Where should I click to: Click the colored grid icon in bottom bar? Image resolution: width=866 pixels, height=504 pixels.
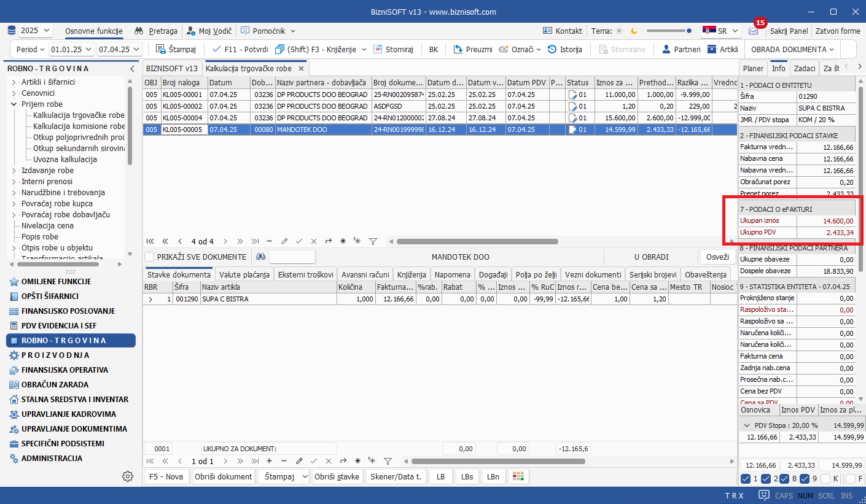point(518,476)
